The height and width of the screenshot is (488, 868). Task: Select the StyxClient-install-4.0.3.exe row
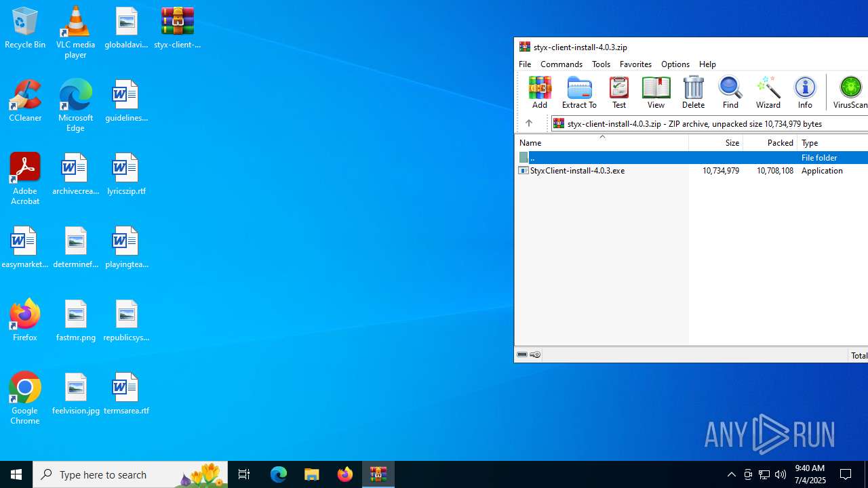[692, 171]
